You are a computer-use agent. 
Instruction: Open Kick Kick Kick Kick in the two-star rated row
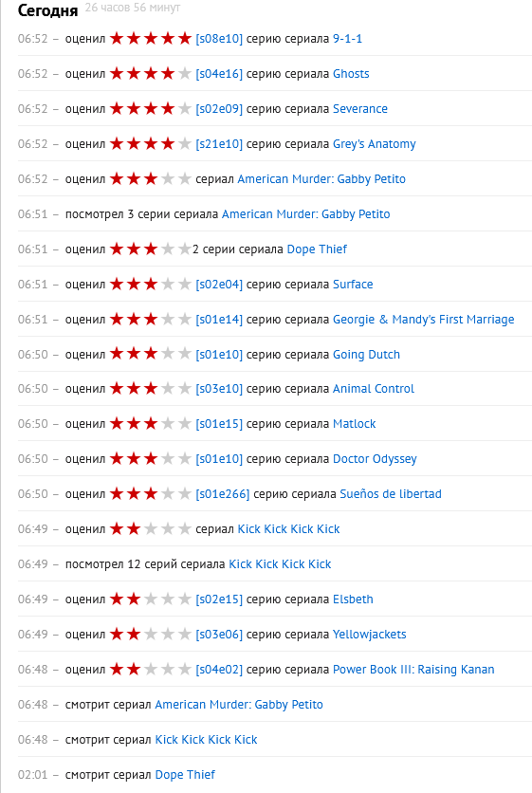click(x=288, y=529)
